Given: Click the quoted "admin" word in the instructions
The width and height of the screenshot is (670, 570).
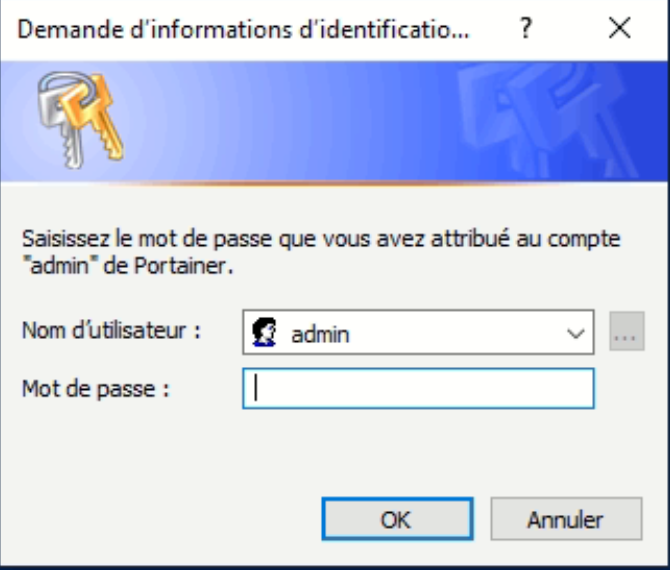Looking at the screenshot, I should coord(56,266).
